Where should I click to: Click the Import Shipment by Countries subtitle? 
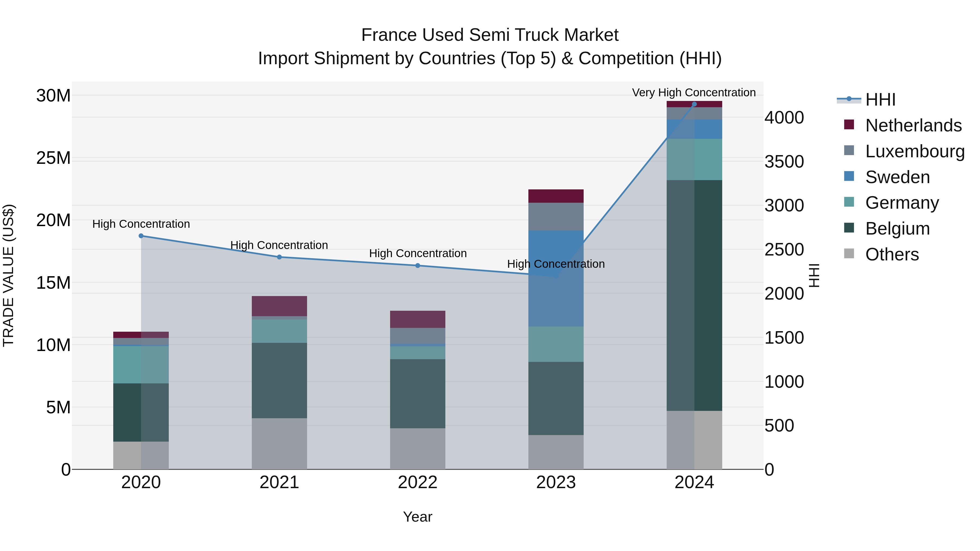pos(490,59)
